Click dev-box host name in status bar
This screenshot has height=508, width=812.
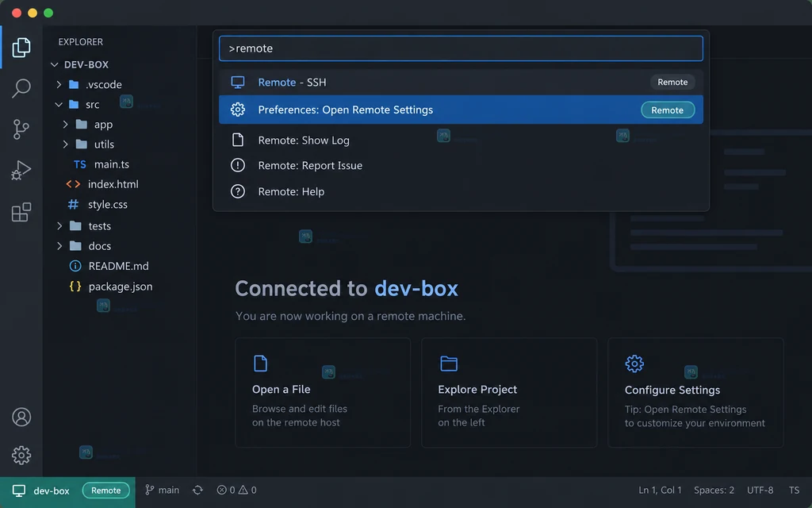tap(52, 491)
